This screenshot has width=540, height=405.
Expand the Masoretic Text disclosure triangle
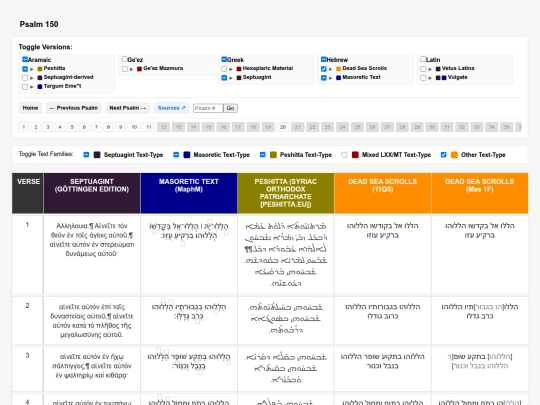[331, 78]
